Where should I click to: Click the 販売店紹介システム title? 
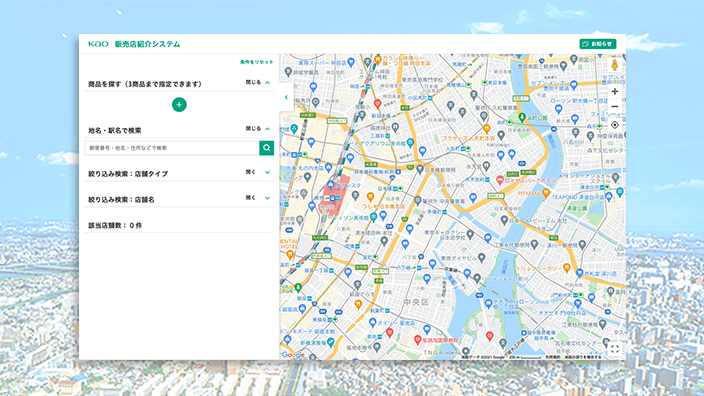[x=147, y=44]
